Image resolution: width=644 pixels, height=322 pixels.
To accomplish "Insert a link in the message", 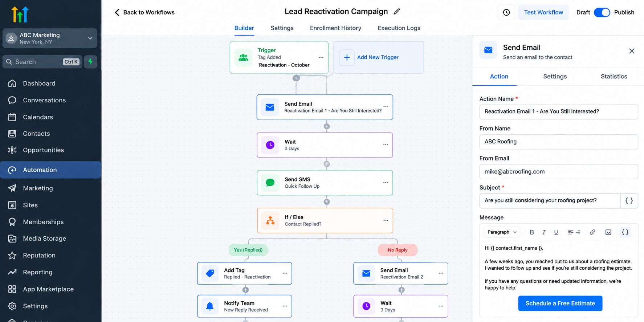I will point(592,232).
